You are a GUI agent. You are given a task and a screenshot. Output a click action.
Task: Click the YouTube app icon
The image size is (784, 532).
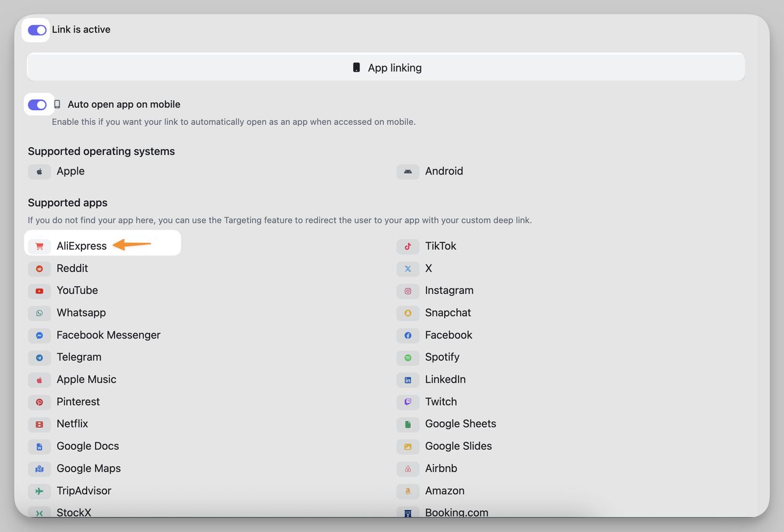click(39, 291)
